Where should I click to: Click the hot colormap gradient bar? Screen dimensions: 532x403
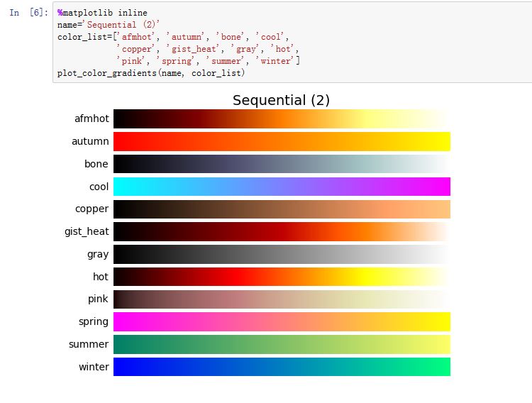point(282,277)
